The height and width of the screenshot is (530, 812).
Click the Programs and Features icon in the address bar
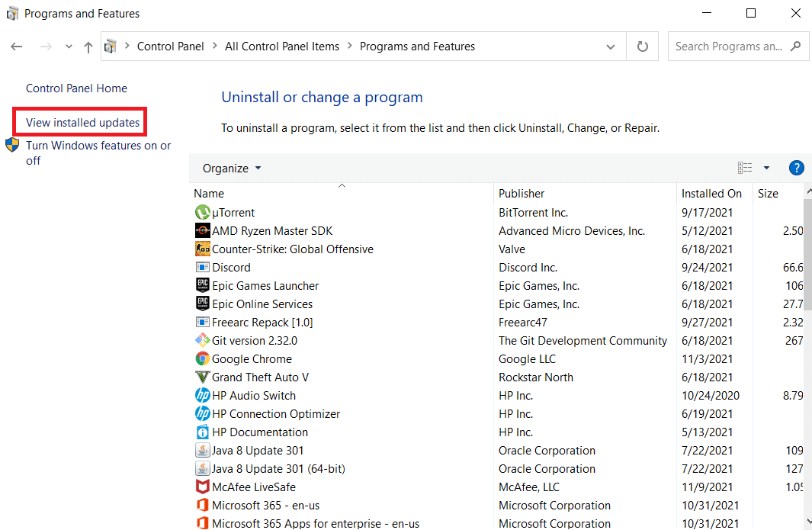110,47
